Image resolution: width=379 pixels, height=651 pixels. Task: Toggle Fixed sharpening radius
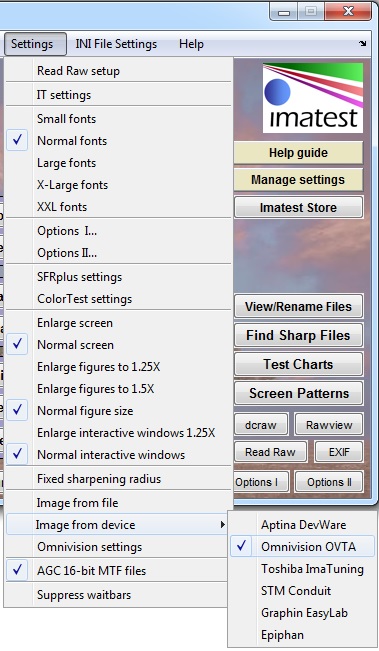pos(118,479)
